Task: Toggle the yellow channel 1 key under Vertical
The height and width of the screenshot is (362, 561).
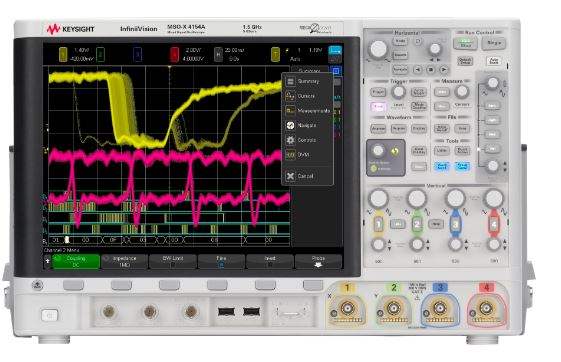Action: click(x=379, y=224)
